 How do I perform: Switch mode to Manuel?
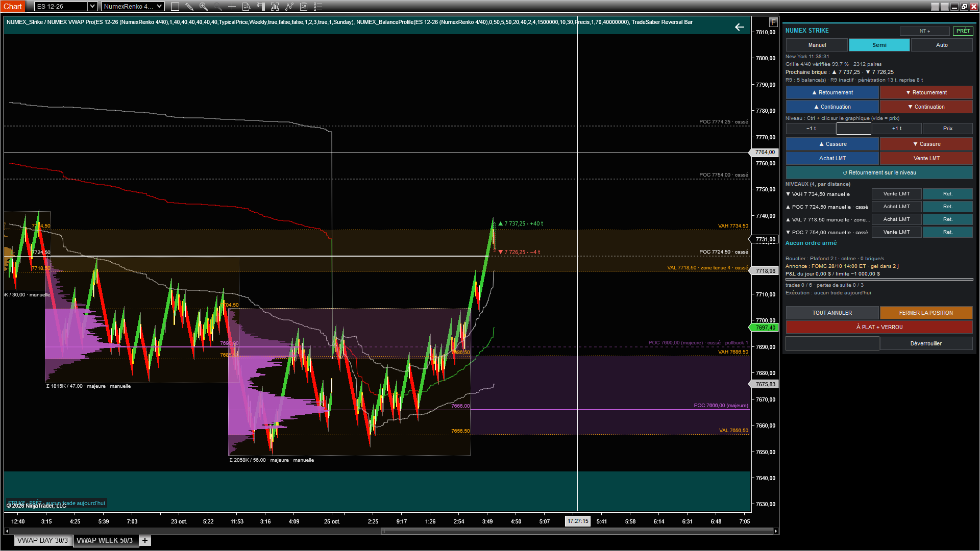pos(817,45)
